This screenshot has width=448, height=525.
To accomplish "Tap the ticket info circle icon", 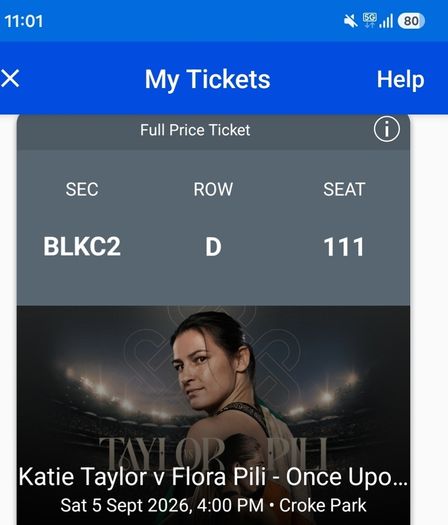I will coord(387,129).
